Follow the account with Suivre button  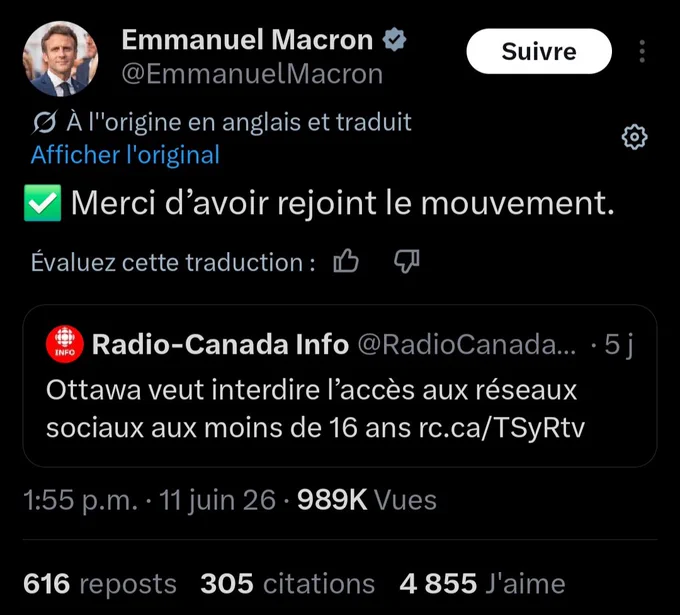(x=539, y=51)
